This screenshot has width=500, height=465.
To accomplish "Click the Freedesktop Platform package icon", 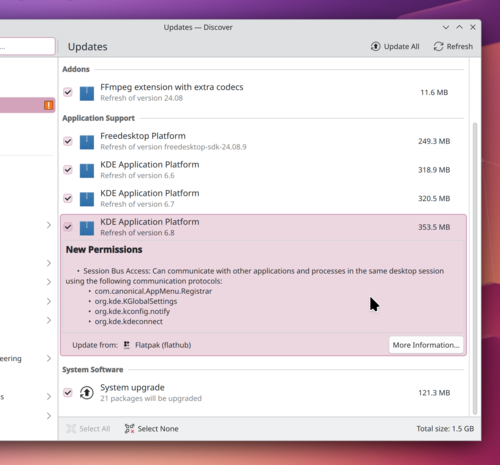I will coord(87,142).
